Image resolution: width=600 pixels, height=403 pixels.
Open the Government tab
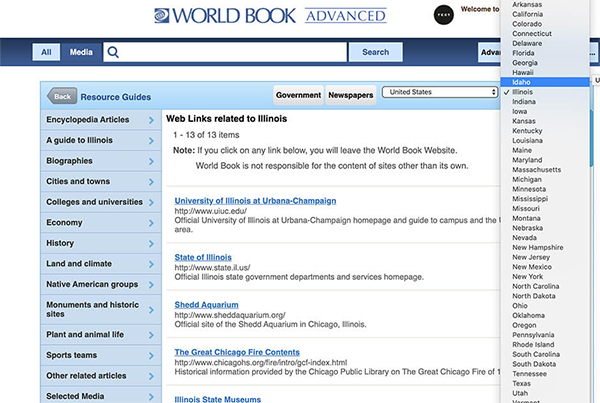298,95
